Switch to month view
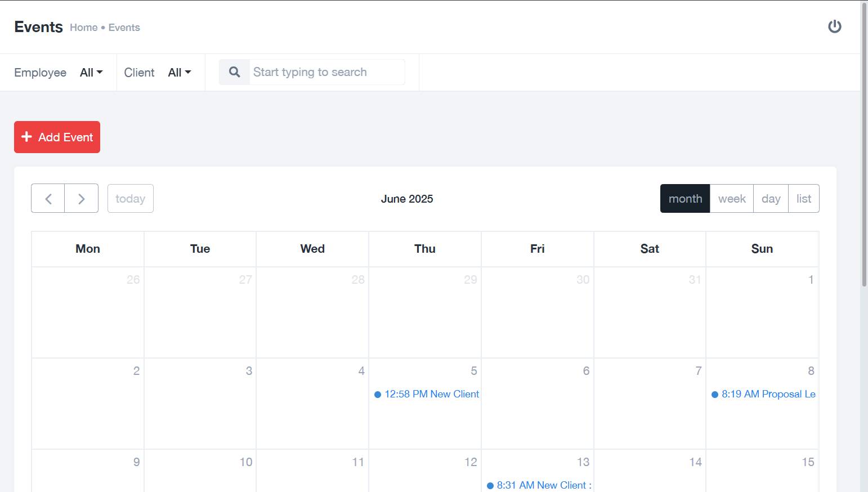Image resolution: width=868 pixels, height=492 pixels. click(685, 198)
